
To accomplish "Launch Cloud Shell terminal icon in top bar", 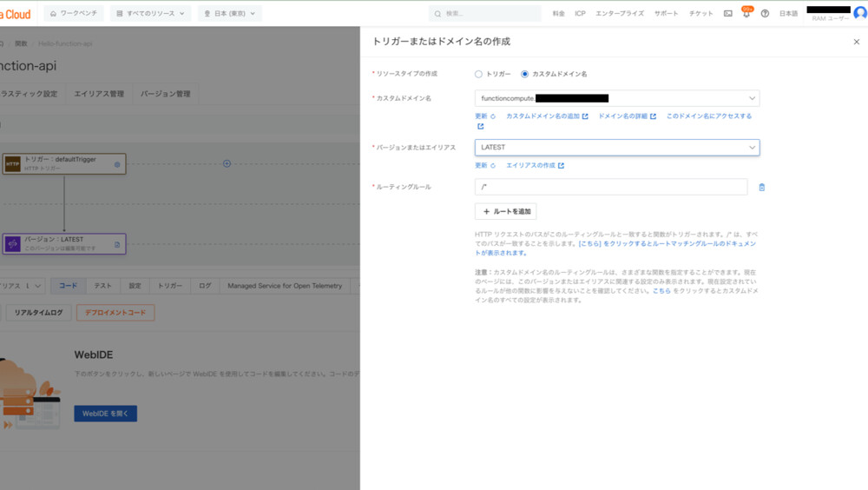I will click(727, 14).
